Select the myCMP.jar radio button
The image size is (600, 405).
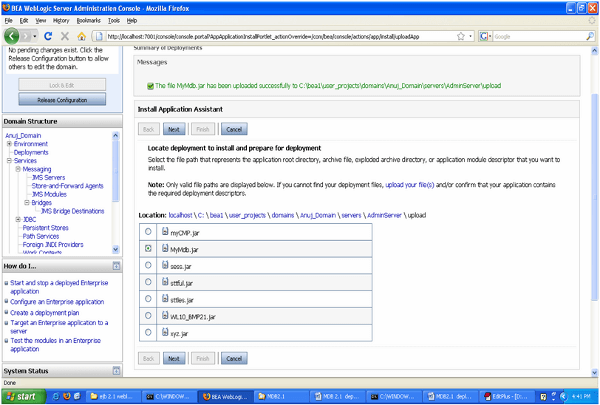pos(148,232)
